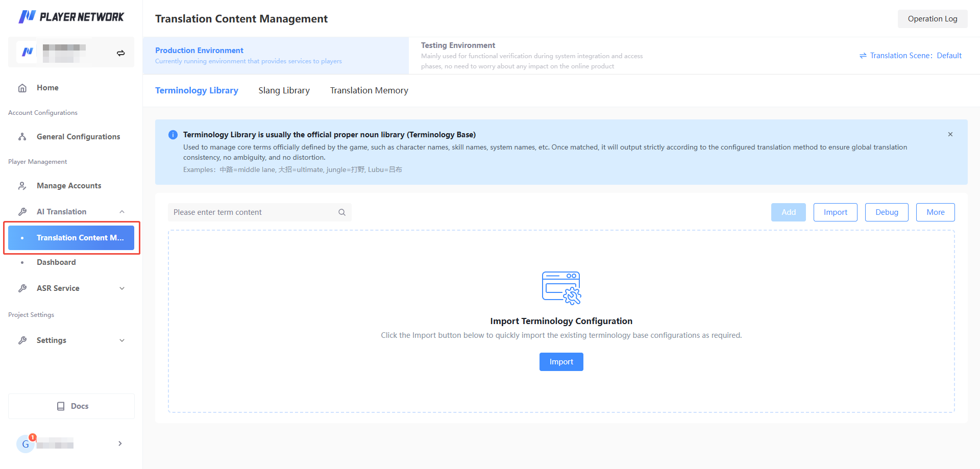
Task: Click the 'Translation Content Management' page title
Action: [x=241, y=19]
